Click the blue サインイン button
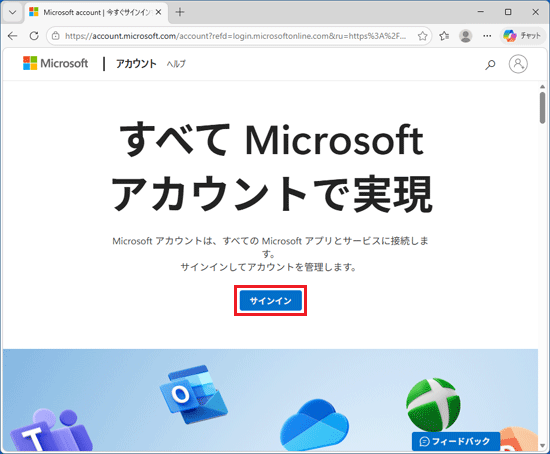Image resolution: width=550 pixels, height=454 pixels. coord(270,301)
